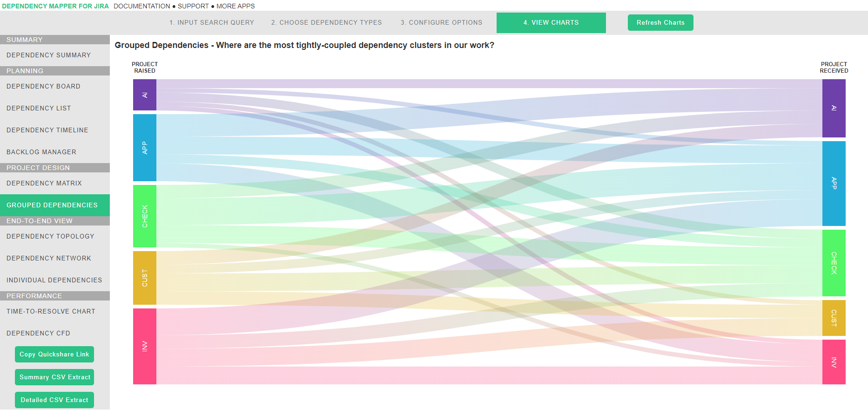Select Grouped Dependencies in the sidebar
Screen dimensions: 868x410
tap(55, 205)
